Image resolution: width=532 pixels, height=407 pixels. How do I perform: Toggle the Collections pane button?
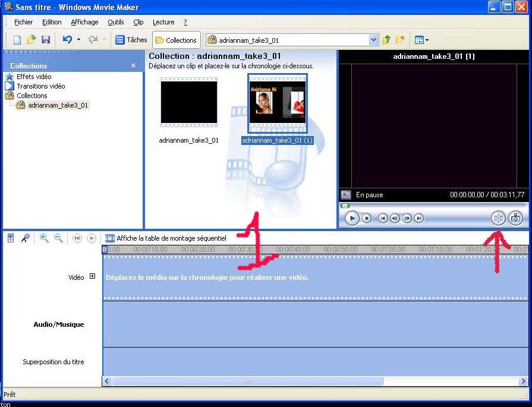coord(176,40)
